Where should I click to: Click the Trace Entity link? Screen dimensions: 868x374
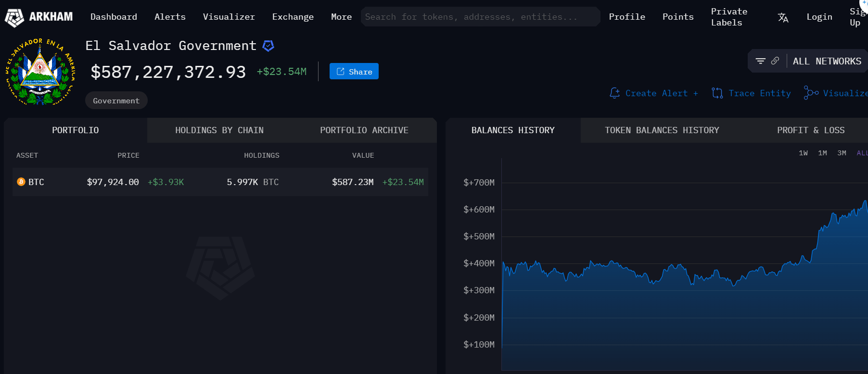pos(759,93)
